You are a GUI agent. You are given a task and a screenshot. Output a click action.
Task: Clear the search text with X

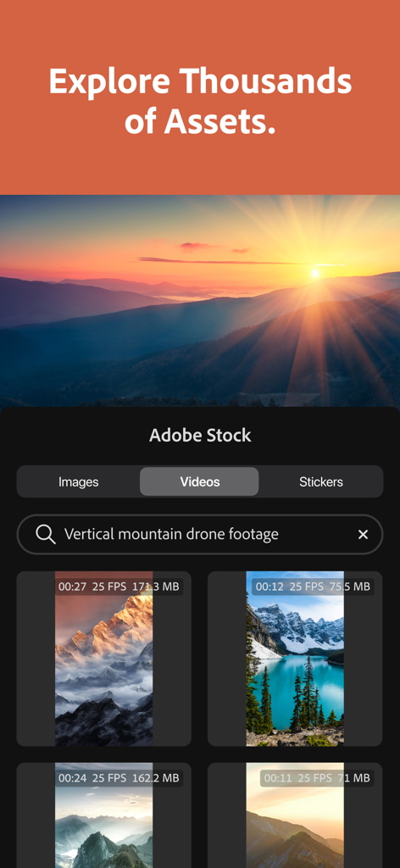coord(363,534)
